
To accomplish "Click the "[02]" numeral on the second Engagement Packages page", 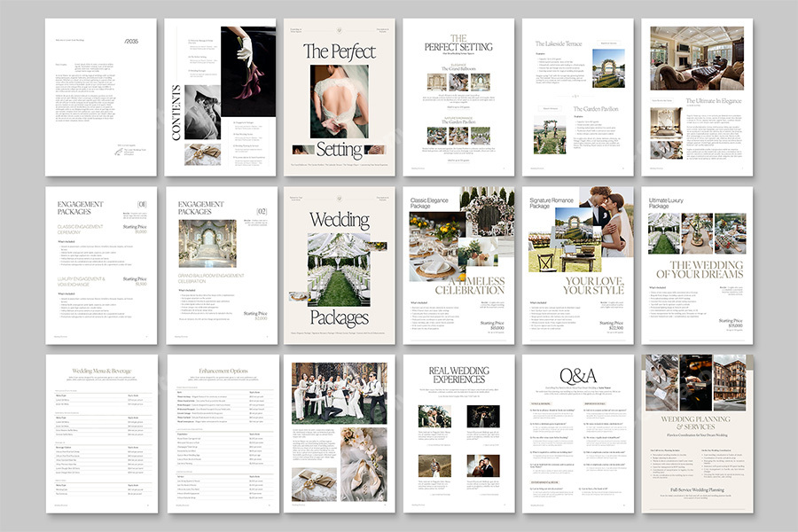I will click(x=262, y=211).
